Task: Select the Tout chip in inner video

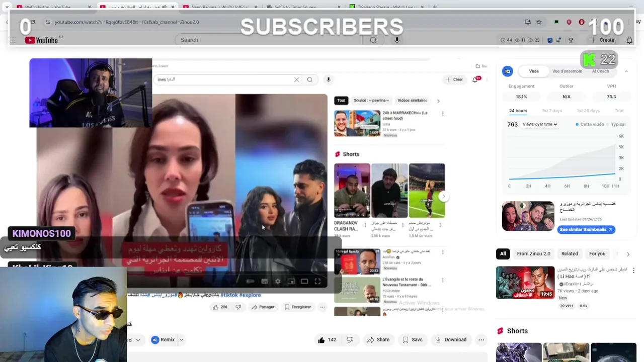Action: [341, 101]
